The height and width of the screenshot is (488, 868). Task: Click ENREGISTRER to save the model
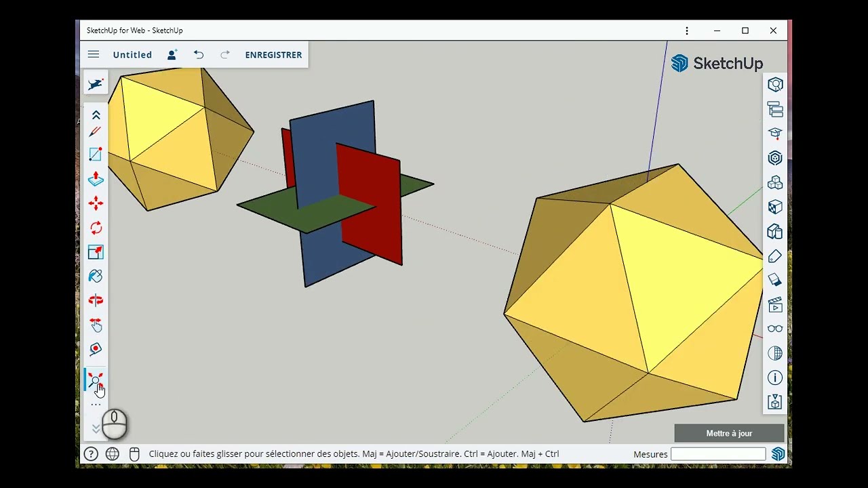pyautogui.click(x=273, y=55)
